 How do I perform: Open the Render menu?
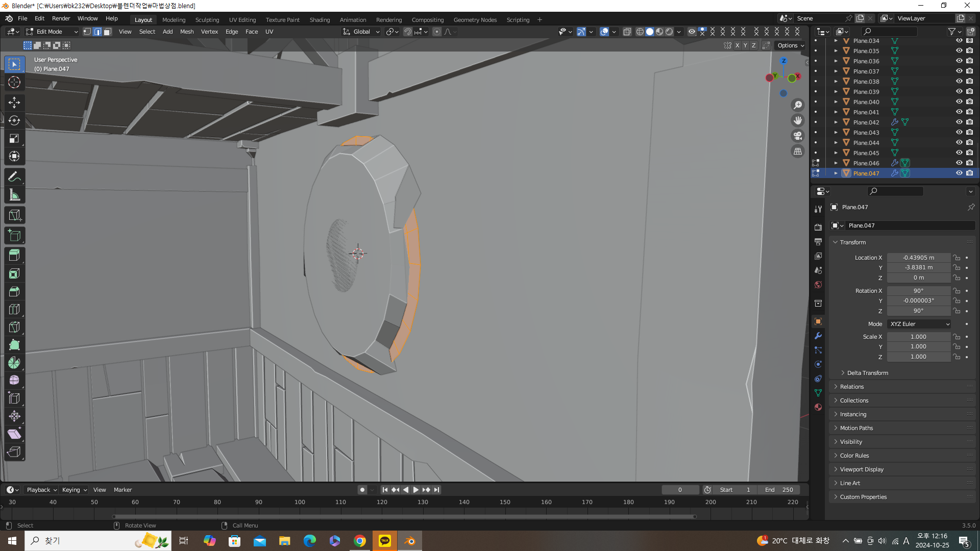[x=61, y=18]
